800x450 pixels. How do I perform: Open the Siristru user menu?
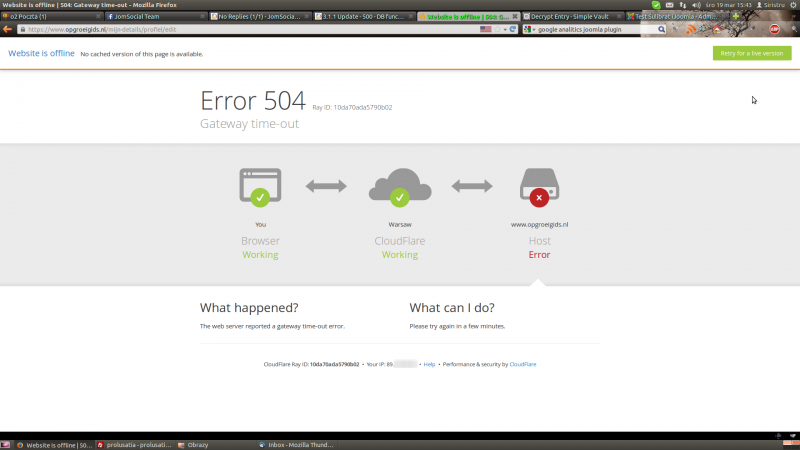771,5
